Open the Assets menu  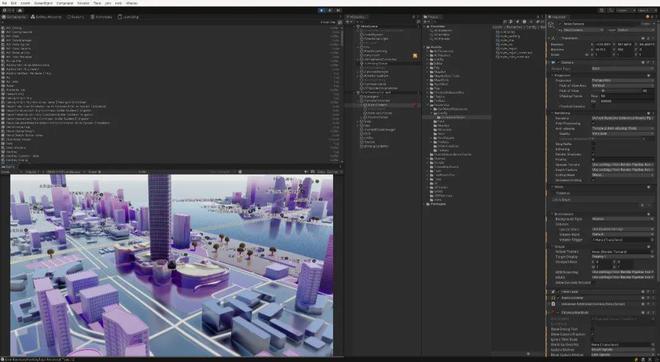tap(25, 3)
